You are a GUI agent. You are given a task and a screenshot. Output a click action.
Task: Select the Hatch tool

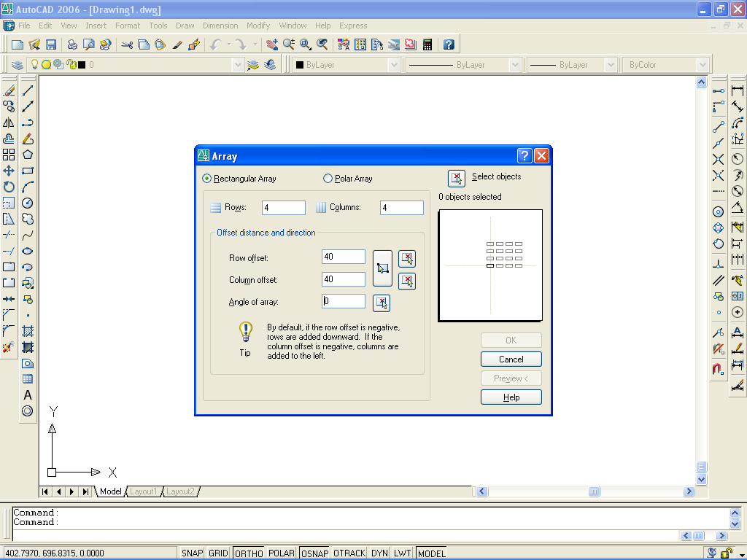click(x=28, y=332)
